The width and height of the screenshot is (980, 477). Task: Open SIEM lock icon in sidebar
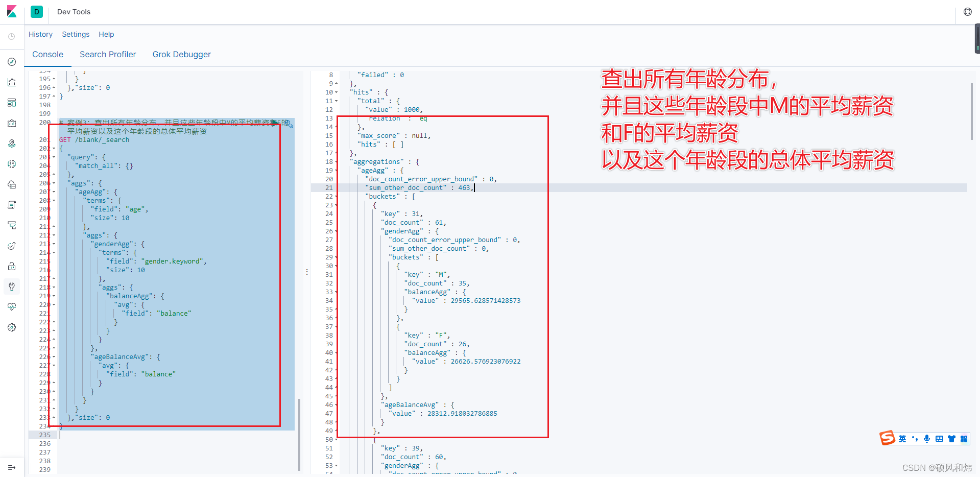click(x=12, y=266)
